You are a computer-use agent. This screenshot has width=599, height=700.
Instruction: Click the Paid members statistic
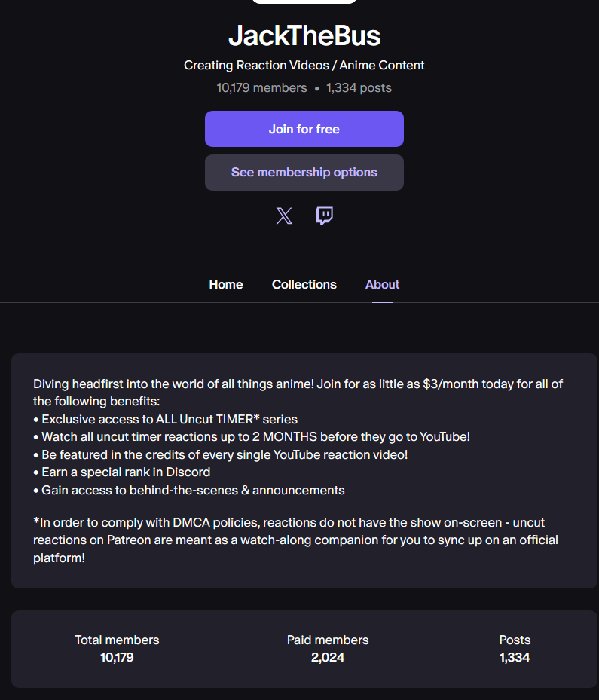328,649
